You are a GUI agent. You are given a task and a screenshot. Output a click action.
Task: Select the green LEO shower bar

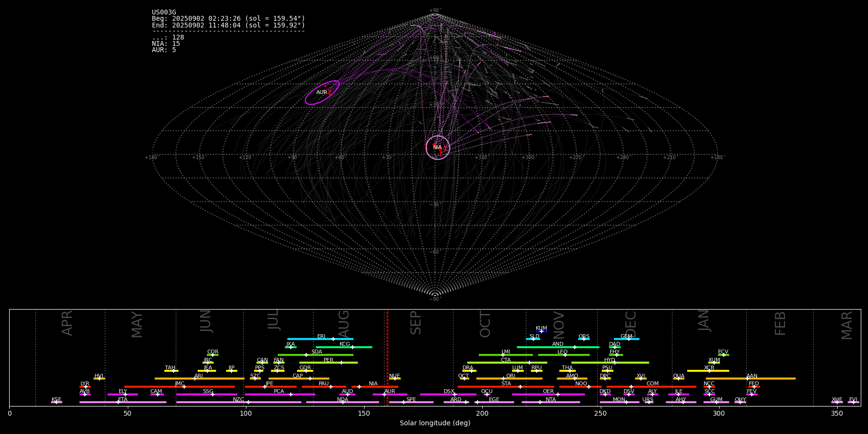[x=564, y=354]
